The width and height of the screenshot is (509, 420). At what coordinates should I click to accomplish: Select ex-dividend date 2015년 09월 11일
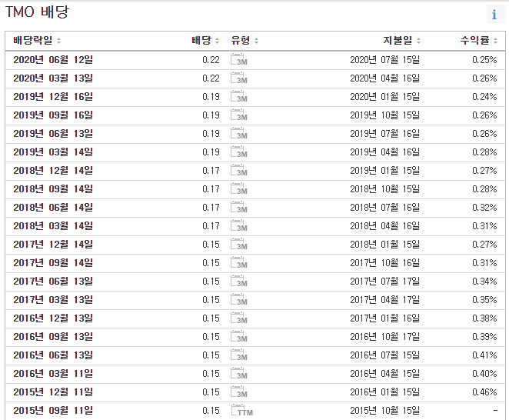(x=53, y=411)
